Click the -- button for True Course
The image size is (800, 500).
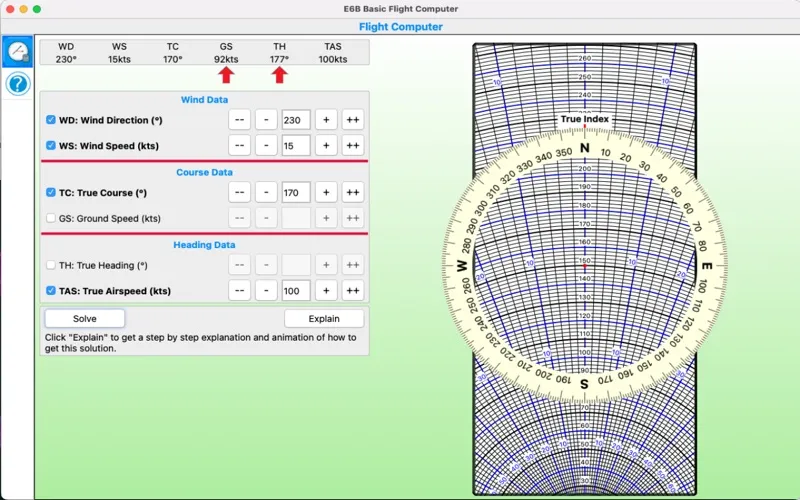pyautogui.click(x=239, y=192)
